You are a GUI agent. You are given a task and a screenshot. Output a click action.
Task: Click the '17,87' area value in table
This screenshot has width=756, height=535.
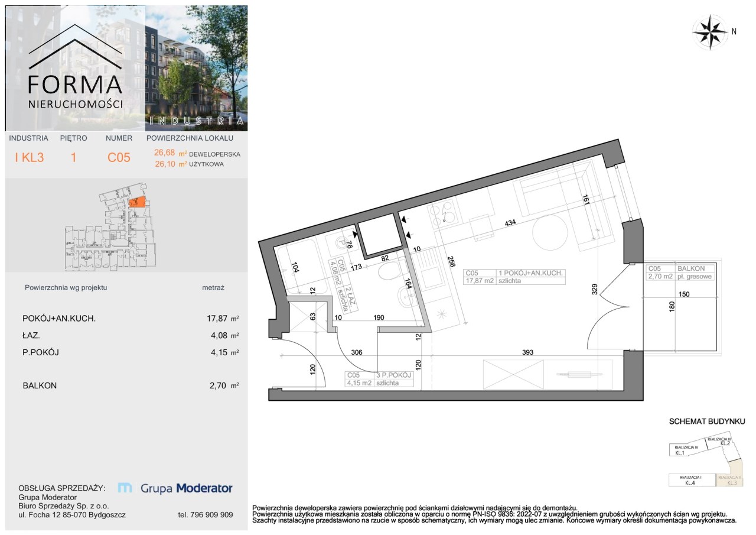(x=215, y=319)
